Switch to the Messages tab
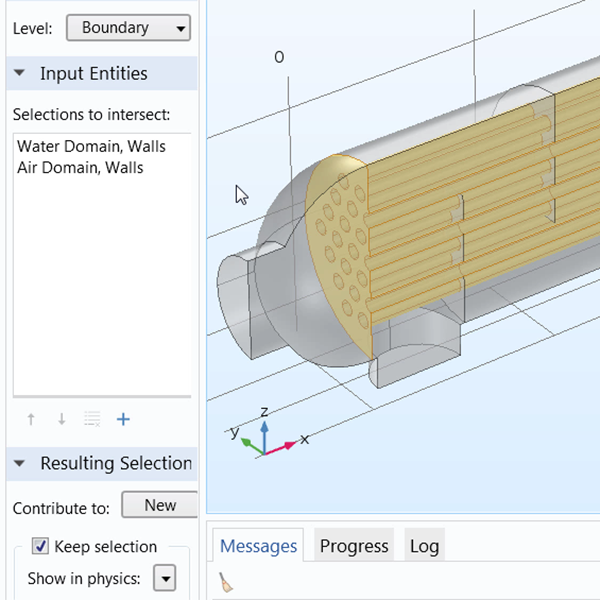 (x=258, y=546)
